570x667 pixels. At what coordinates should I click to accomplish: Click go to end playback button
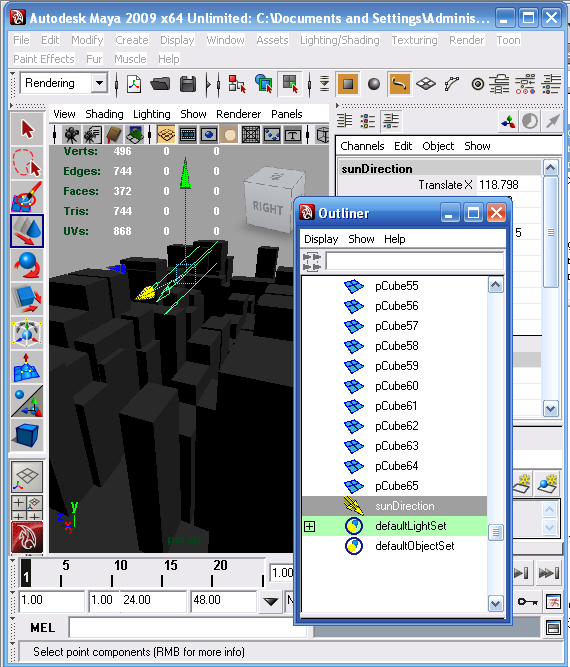pyautogui.click(x=548, y=573)
